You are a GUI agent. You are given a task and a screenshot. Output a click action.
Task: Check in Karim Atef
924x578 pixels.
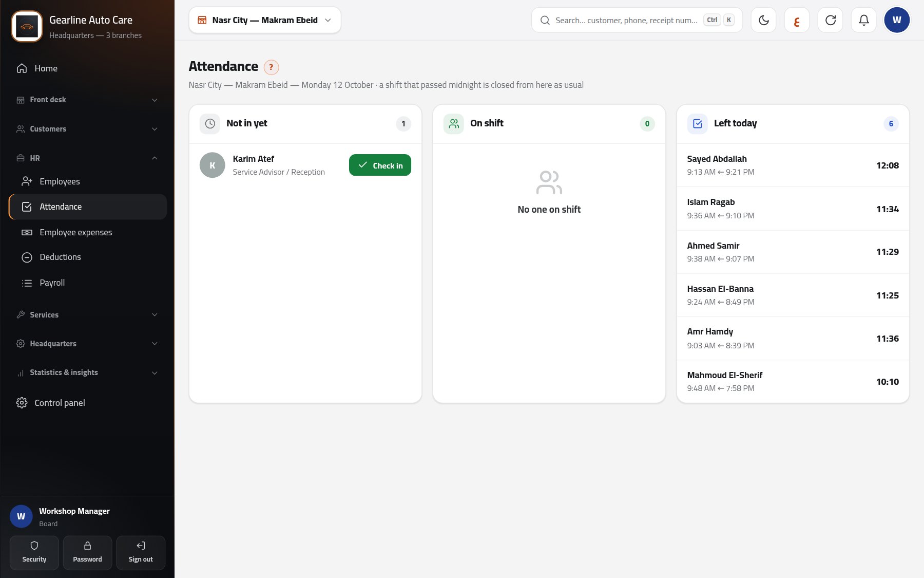coord(380,165)
